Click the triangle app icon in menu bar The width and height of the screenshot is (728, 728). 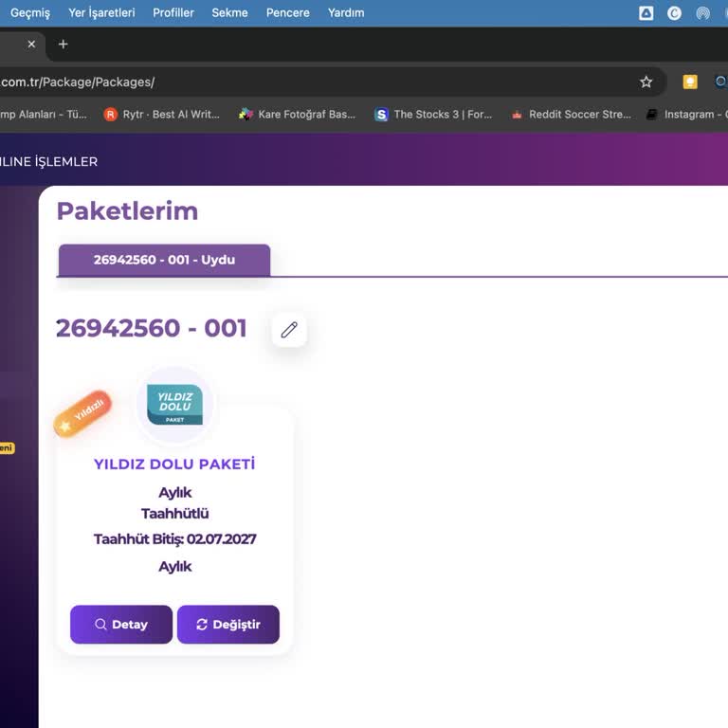646,13
